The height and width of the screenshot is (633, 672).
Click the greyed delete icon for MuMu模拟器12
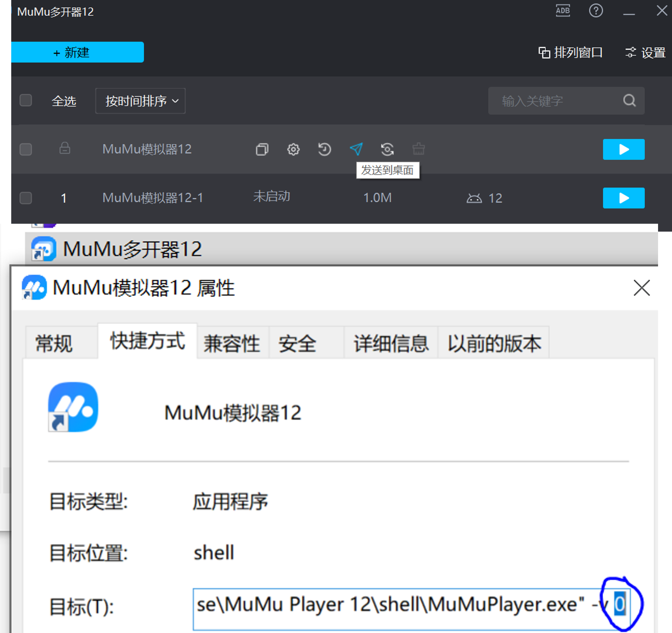pos(418,149)
